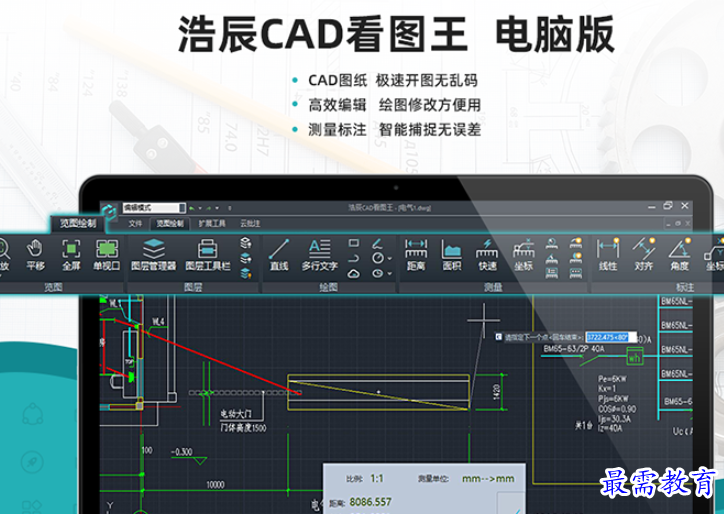Open the 文件 menu tab
Image resolution: width=724 pixels, height=514 pixels.
pos(135,224)
